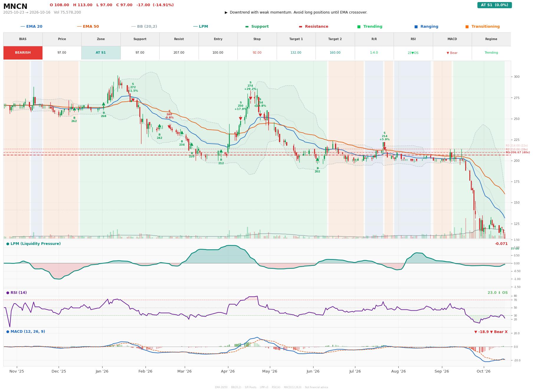Click the R3 214.00 (22x) resistance label

[517, 146]
